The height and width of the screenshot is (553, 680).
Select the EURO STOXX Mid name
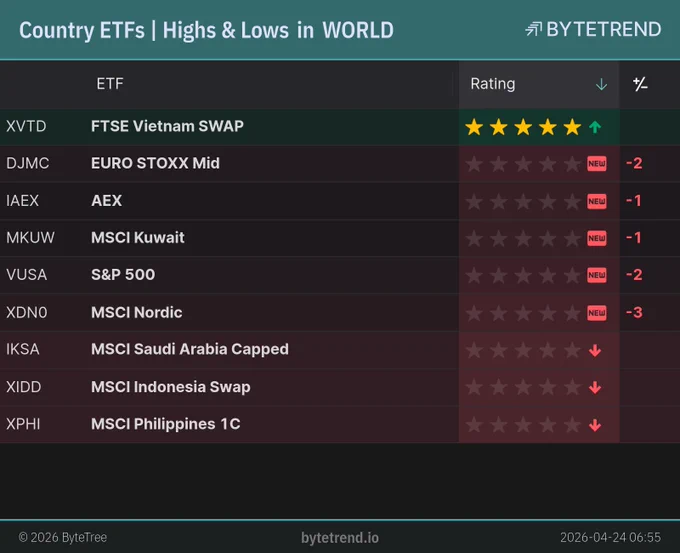(155, 164)
